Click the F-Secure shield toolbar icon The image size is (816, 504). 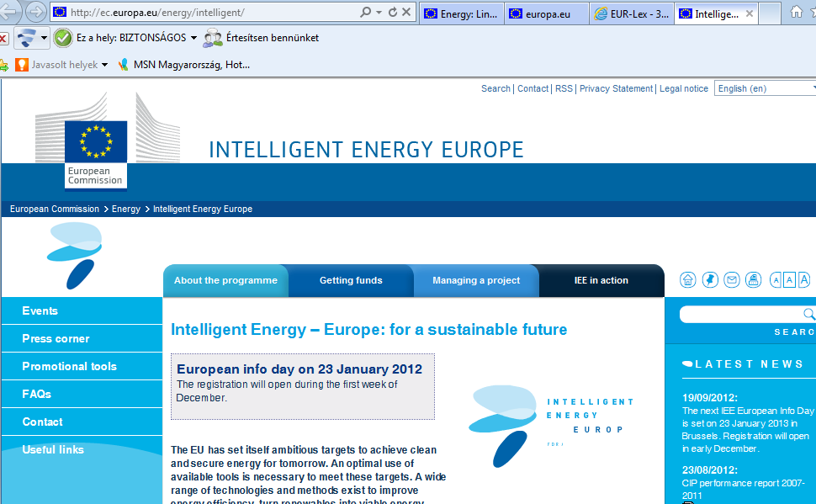[x=27, y=38]
